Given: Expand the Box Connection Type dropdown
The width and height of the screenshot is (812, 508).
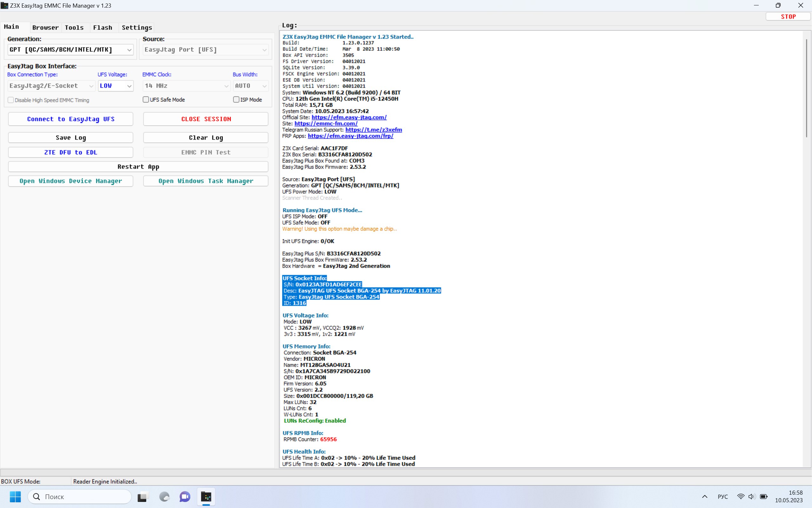Looking at the screenshot, I should tap(51, 86).
